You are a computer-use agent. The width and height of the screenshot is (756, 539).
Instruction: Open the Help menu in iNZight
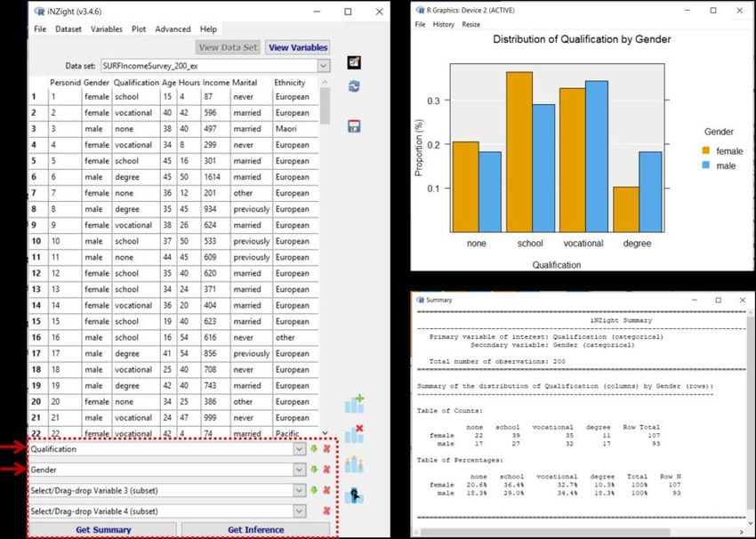(208, 29)
